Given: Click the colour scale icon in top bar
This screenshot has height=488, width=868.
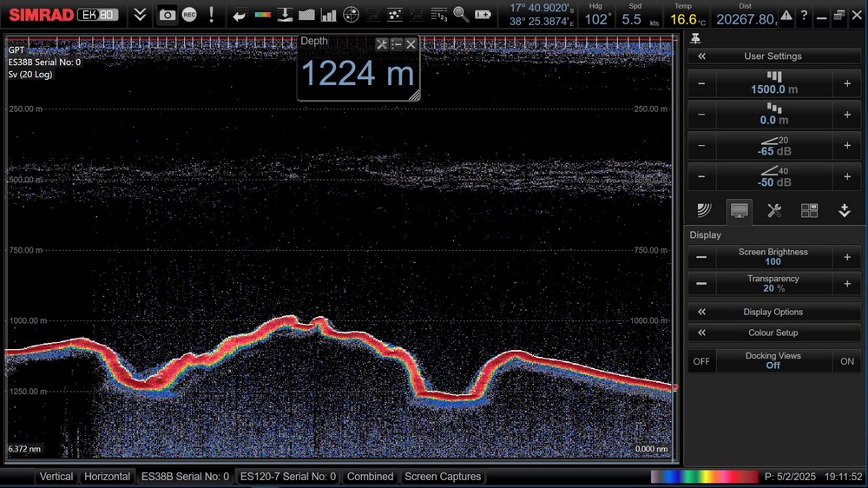Looking at the screenshot, I should pos(262,15).
